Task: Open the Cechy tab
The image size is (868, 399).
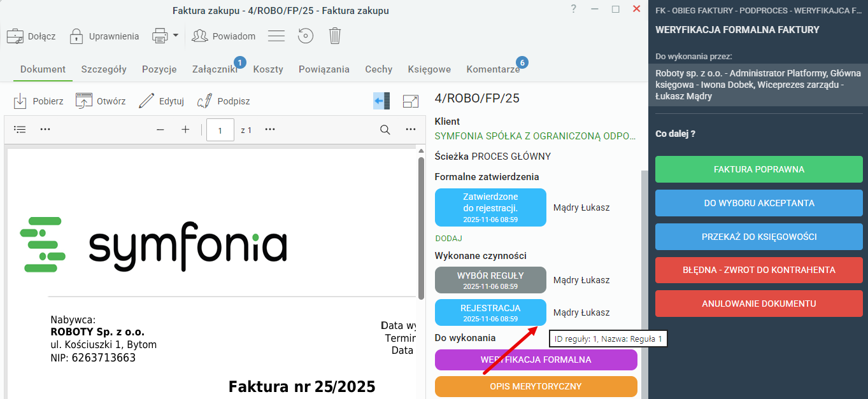Action: [379, 69]
